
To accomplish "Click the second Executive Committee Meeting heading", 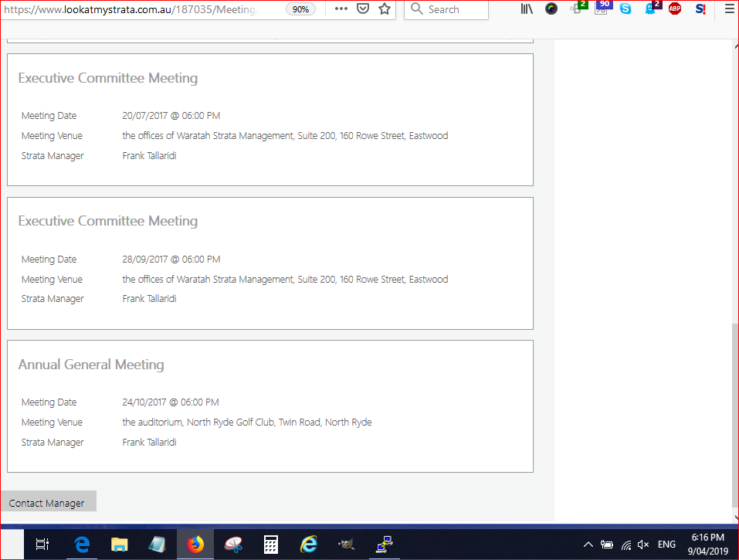I will coord(108,221).
